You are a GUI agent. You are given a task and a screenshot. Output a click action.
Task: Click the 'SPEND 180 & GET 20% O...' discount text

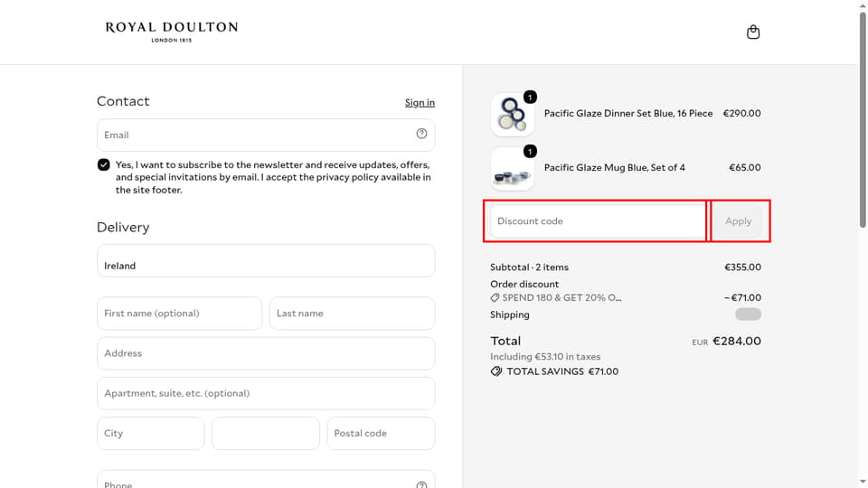(x=561, y=297)
